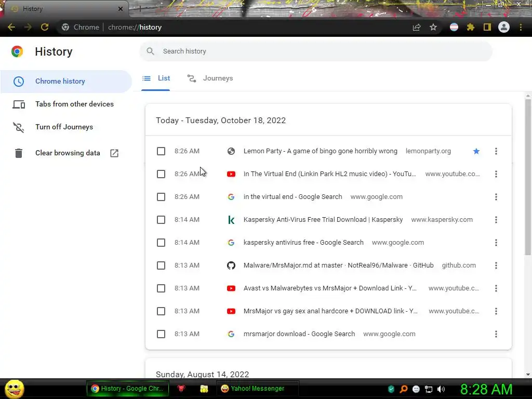Click the external link icon beside Clear browsing data
532x399 pixels.
pyautogui.click(x=114, y=153)
